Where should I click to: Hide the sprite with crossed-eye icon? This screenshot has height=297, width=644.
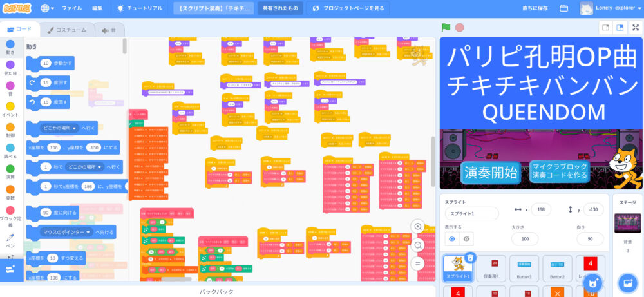coord(466,238)
